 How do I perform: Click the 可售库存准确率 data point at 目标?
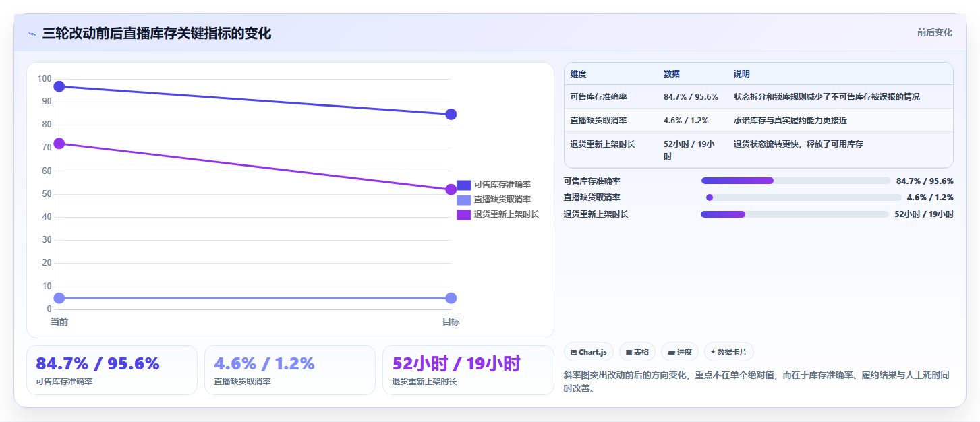[451, 114]
